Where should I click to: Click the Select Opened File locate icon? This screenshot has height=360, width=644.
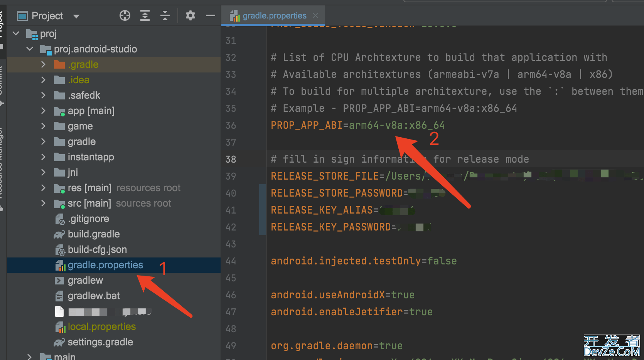(125, 16)
